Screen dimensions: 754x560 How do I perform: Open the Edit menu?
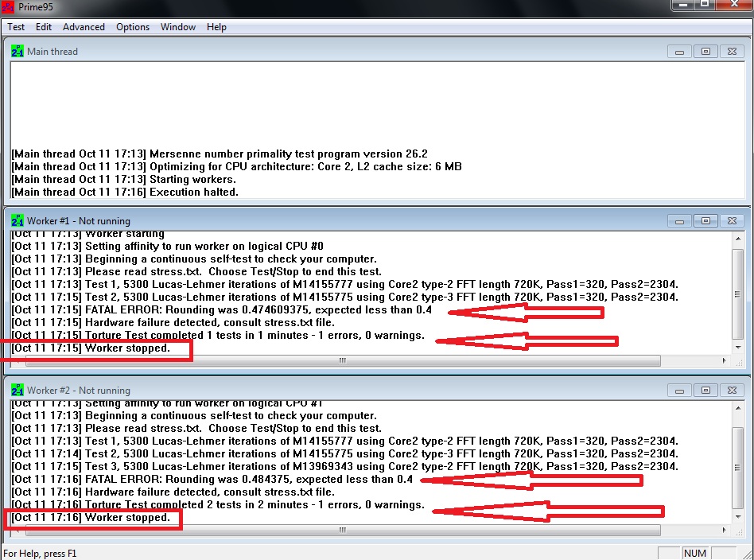(x=43, y=27)
